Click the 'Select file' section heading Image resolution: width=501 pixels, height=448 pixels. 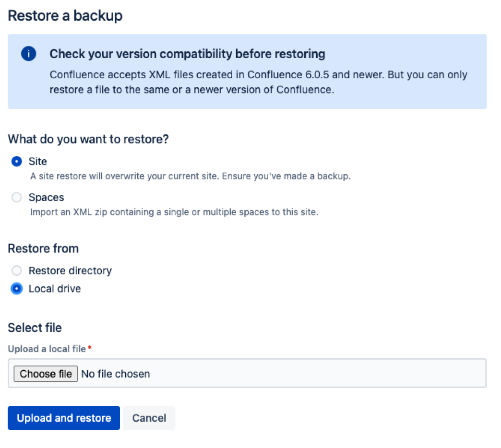(x=35, y=328)
